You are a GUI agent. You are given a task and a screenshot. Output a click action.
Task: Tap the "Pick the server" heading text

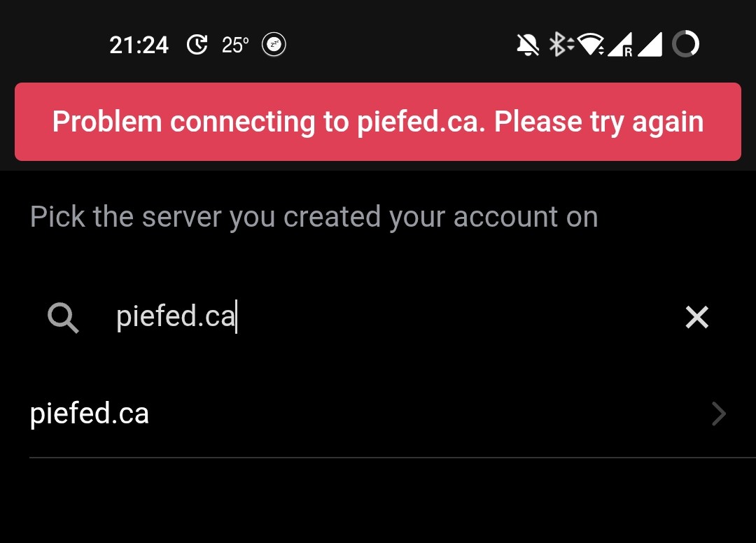pos(314,217)
